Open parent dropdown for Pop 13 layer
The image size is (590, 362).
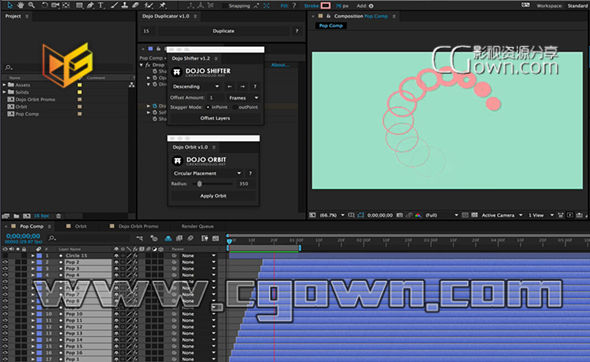click(x=198, y=333)
